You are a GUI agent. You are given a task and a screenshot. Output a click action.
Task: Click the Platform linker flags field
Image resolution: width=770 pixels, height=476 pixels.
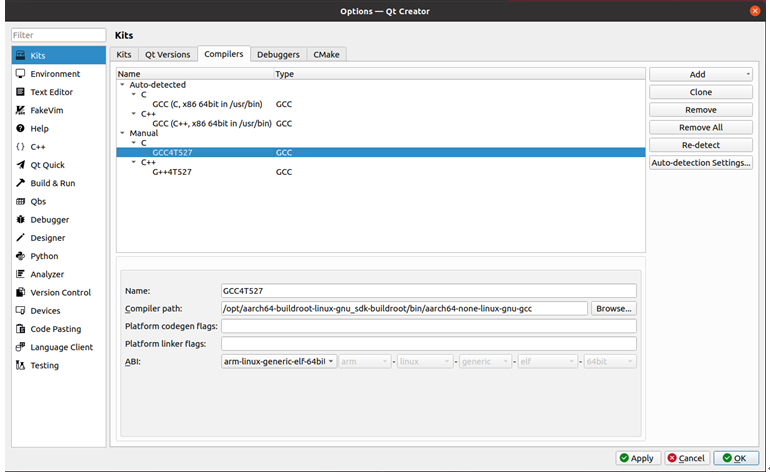tap(429, 344)
